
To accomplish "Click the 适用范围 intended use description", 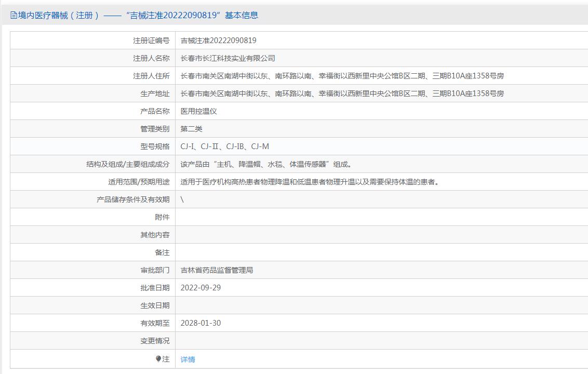I will [310, 182].
